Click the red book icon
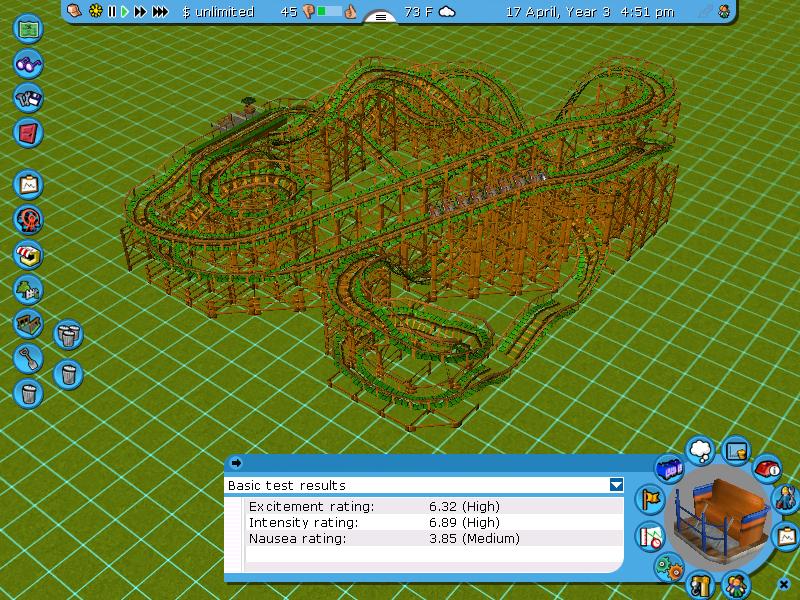This screenshot has height=600, width=800. pyautogui.click(x=28, y=133)
